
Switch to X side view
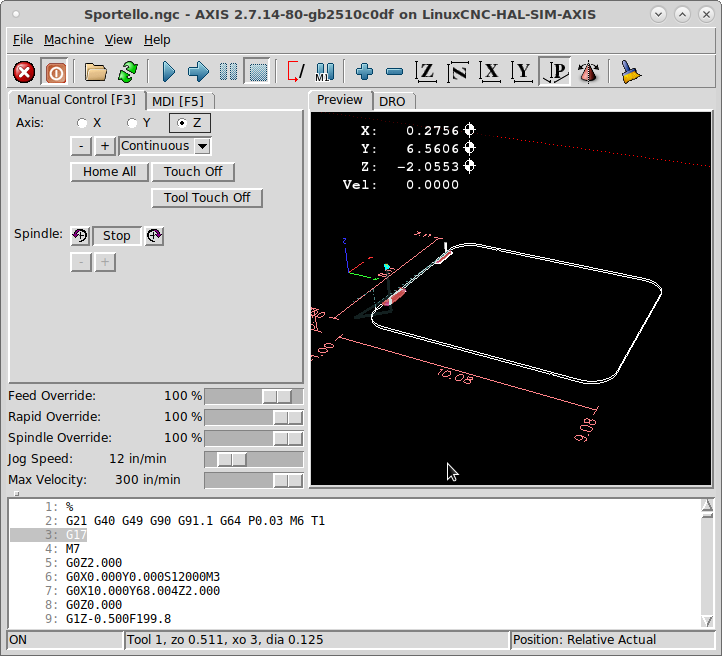490,72
